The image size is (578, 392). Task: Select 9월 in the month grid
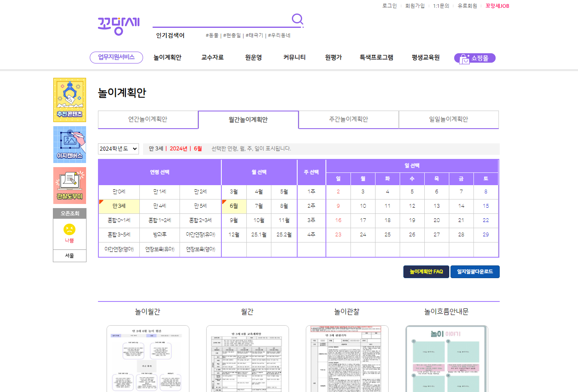coord(234,220)
